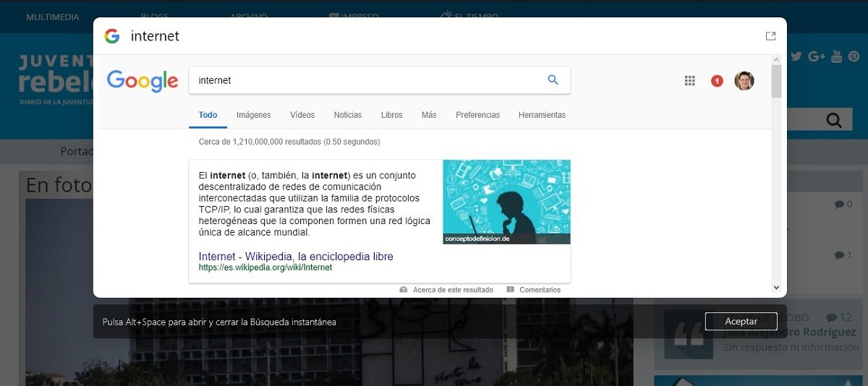Open the Google apps grid
This screenshot has height=386, width=868.
(x=689, y=81)
